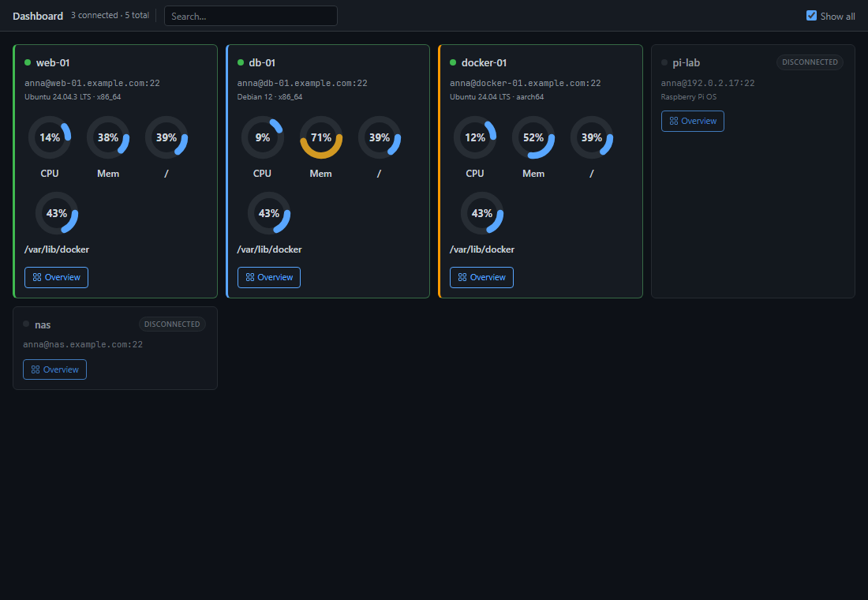The height and width of the screenshot is (600, 868).
Task: Select docker-01 /var/lib/docker 43% gauge
Action: tap(482, 213)
